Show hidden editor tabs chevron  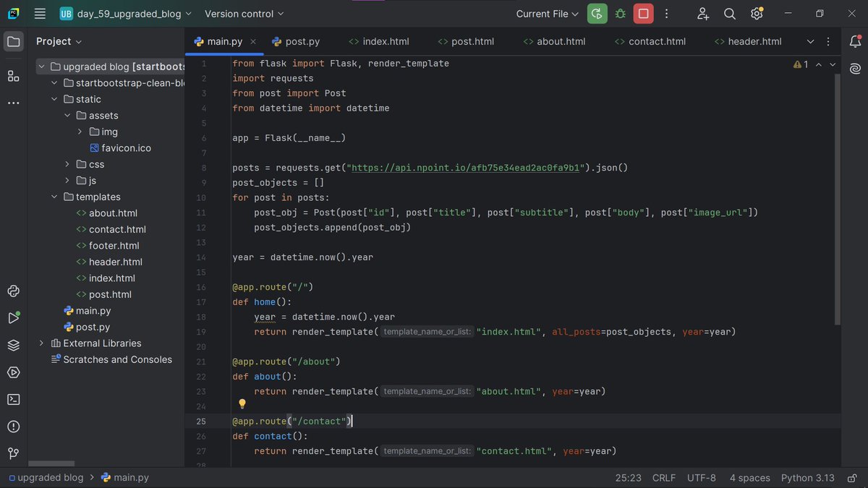[810, 41]
